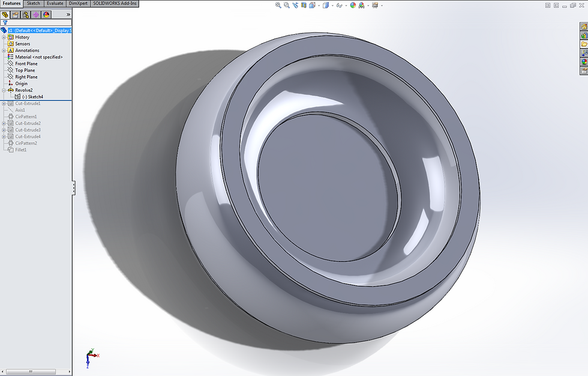Activate the Section View icon
This screenshot has height=376, width=588.
[304, 5]
